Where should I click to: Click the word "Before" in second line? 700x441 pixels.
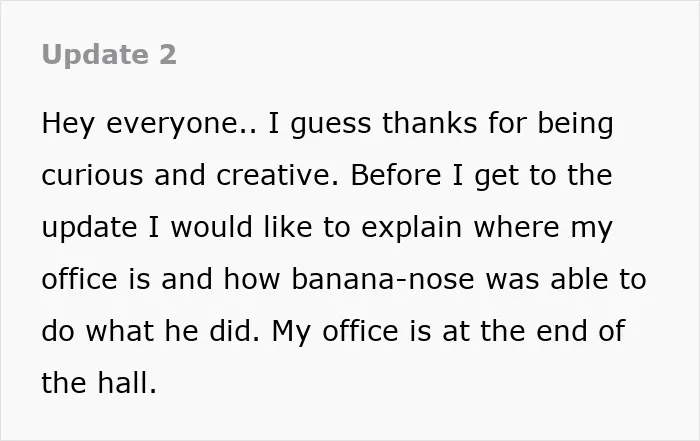click(x=396, y=175)
